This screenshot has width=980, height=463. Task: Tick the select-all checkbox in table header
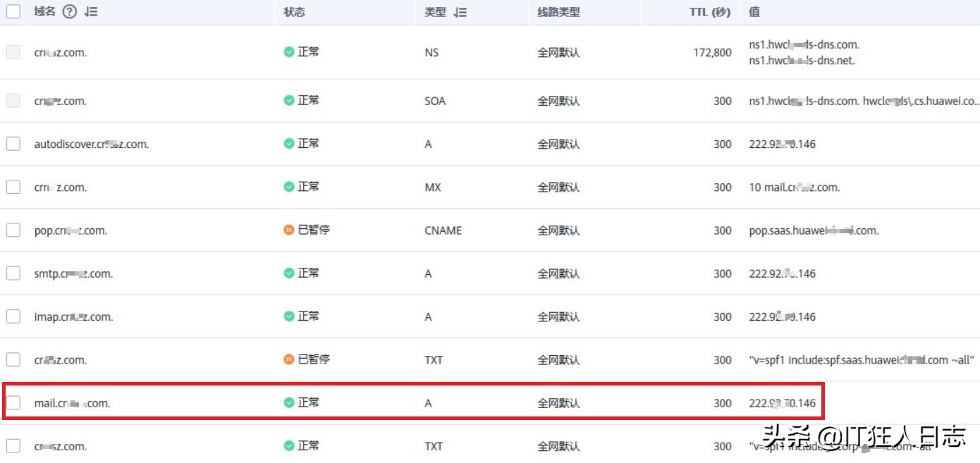point(13,11)
